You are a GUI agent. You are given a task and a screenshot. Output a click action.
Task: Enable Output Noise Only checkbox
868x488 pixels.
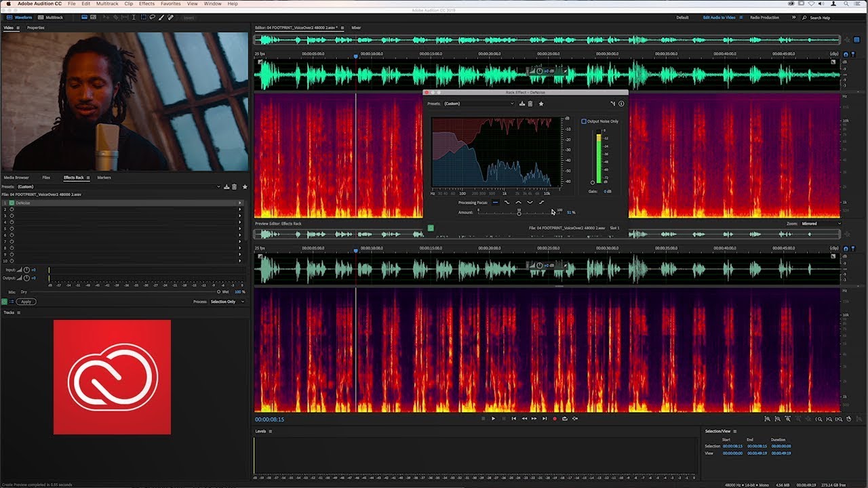[584, 121]
